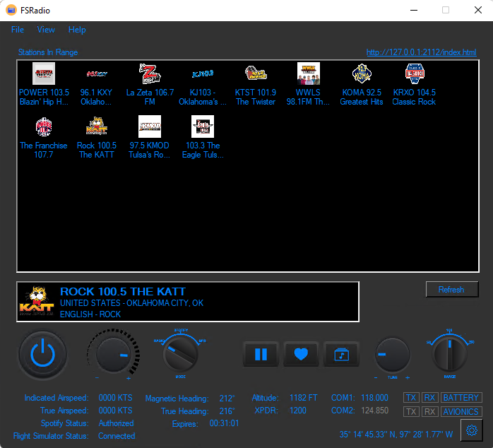The image size is (493, 448).
Task: Toggle the BATTERY indicator
Action: (461, 398)
